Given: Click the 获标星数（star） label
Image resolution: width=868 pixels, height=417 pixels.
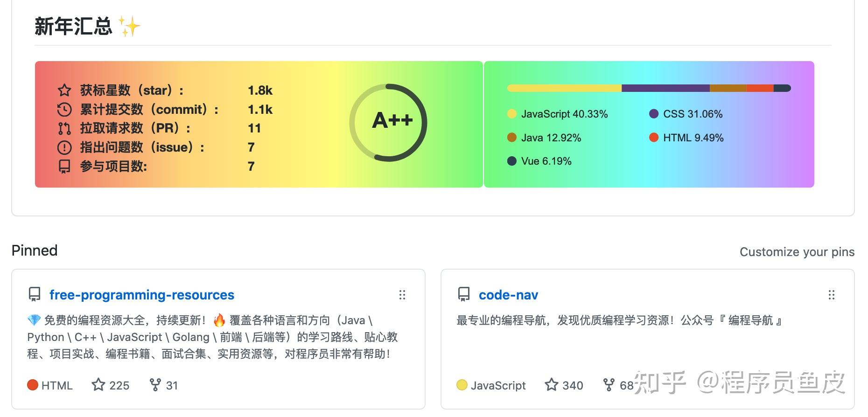Looking at the screenshot, I should point(132,90).
